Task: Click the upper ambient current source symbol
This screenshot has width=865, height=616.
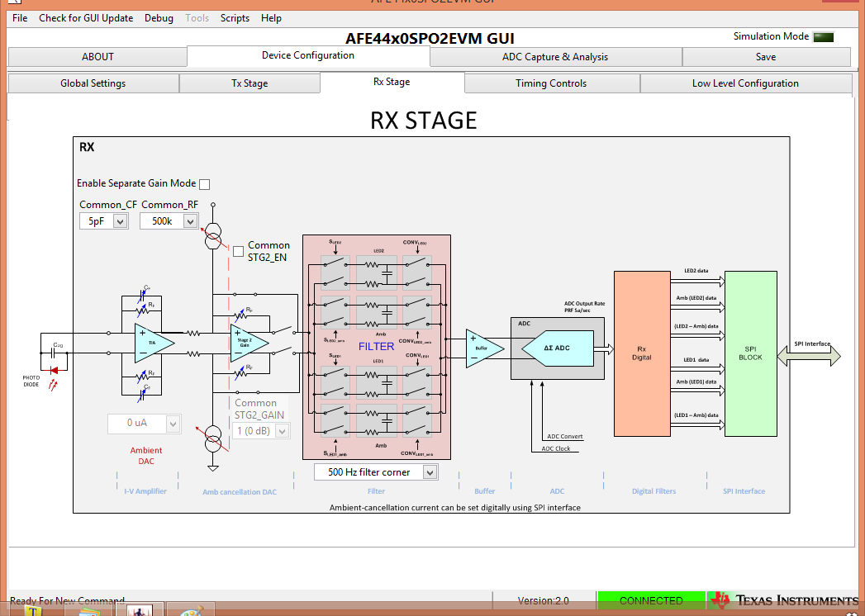Action: [x=213, y=237]
